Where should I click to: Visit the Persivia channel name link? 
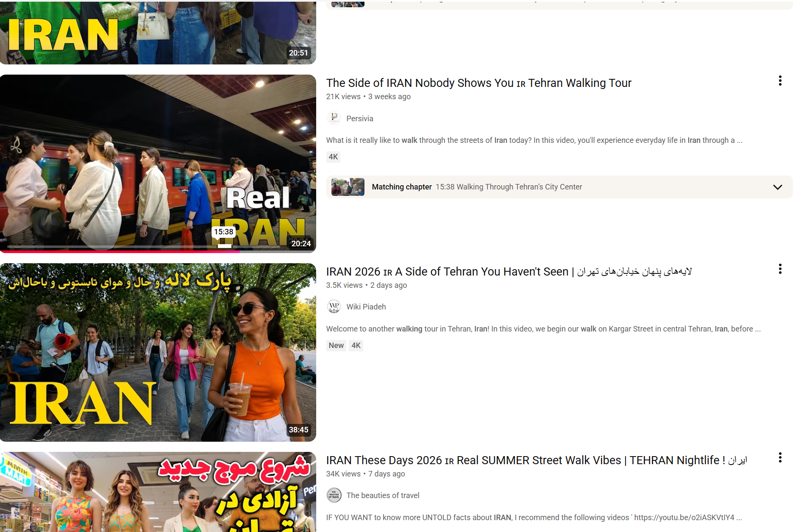[x=360, y=119]
